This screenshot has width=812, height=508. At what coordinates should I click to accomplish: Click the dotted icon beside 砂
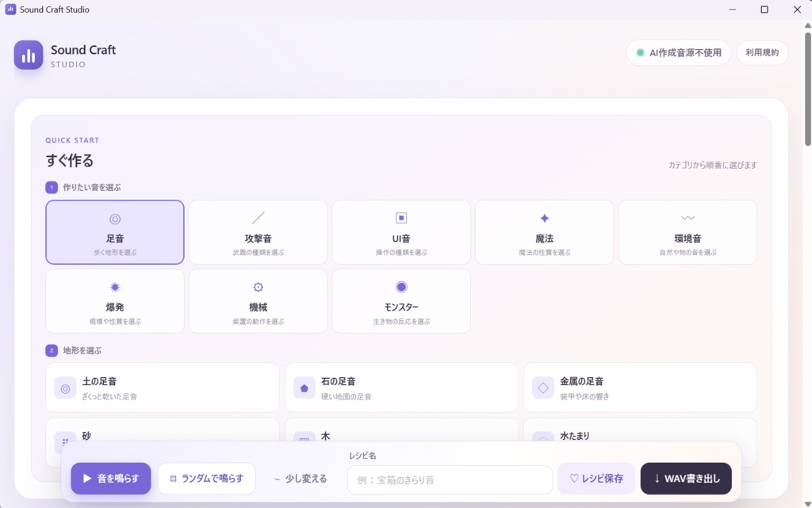(x=65, y=438)
